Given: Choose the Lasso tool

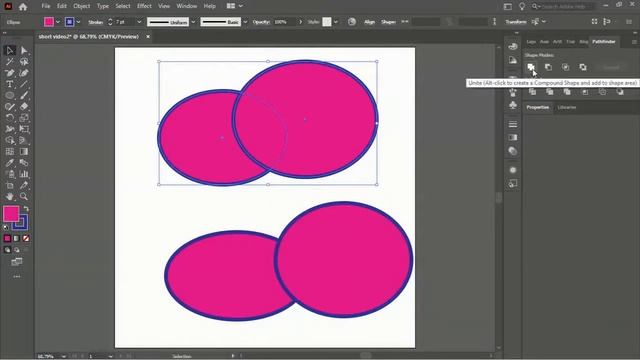Looking at the screenshot, I should click(24, 62).
